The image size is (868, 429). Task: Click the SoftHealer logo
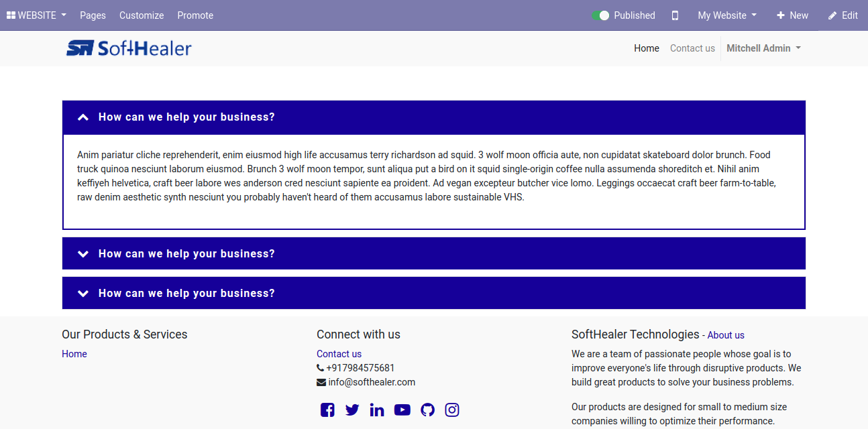click(x=129, y=48)
